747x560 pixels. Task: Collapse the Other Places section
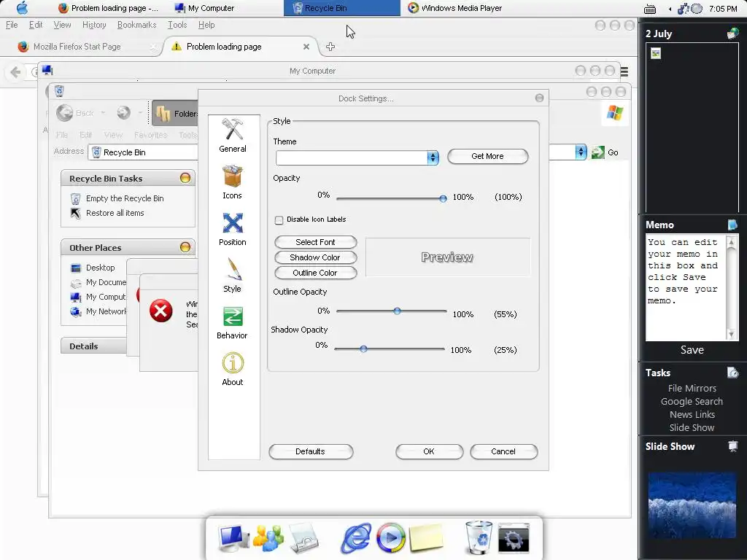(185, 247)
